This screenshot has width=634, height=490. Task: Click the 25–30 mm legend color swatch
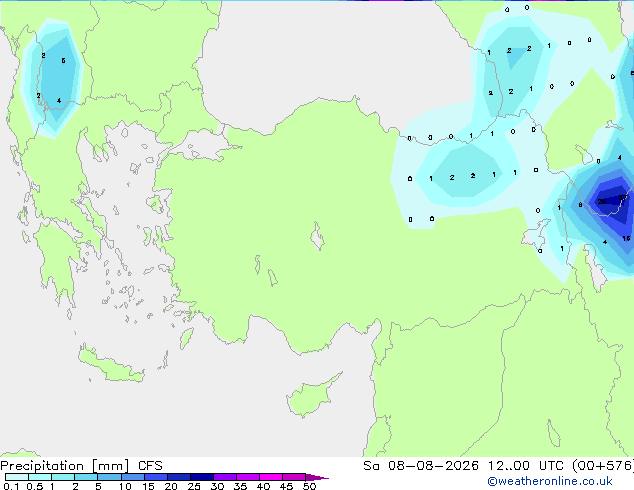[x=202, y=477]
